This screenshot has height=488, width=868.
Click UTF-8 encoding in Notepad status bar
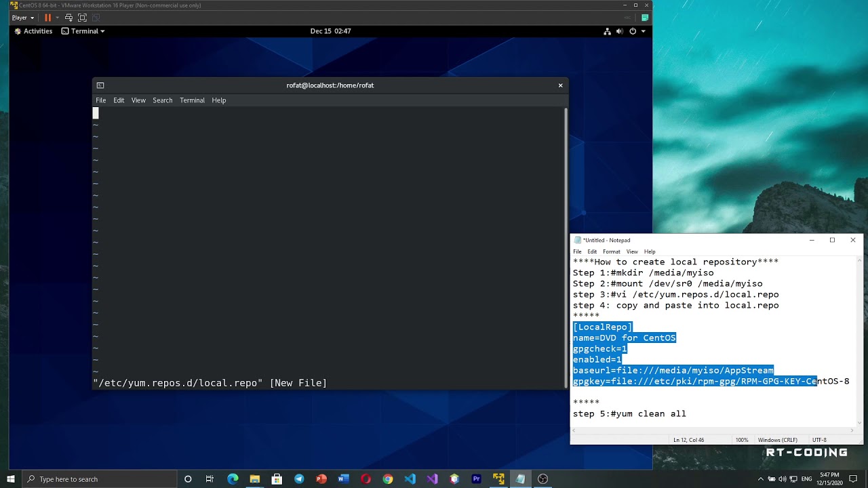pos(819,440)
